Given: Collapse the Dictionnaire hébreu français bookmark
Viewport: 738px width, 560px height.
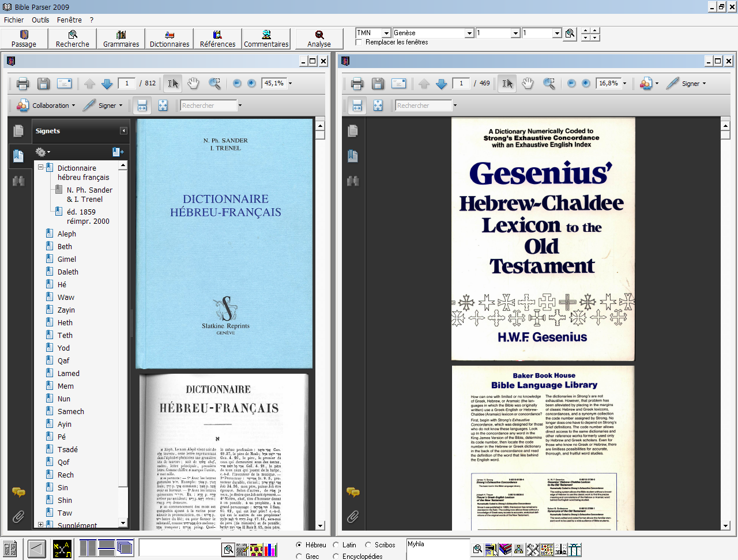Looking at the screenshot, I should 40,167.
